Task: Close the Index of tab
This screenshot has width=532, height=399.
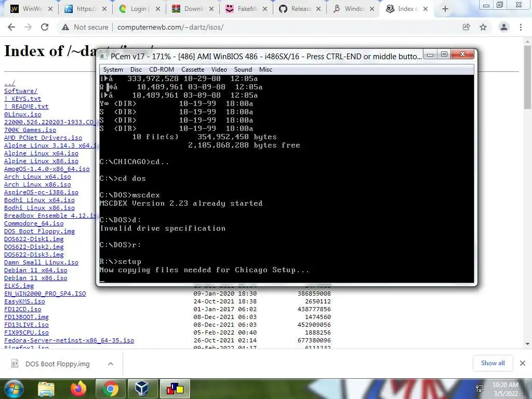Action: pyautogui.click(x=425, y=9)
